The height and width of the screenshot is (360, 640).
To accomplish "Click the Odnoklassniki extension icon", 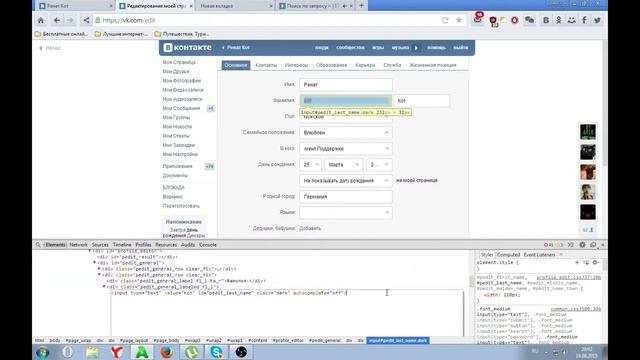I will 558,20.
